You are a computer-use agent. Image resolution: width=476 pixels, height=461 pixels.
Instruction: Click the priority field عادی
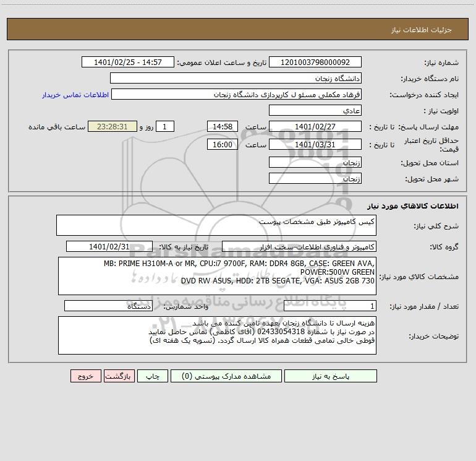[x=315, y=111]
